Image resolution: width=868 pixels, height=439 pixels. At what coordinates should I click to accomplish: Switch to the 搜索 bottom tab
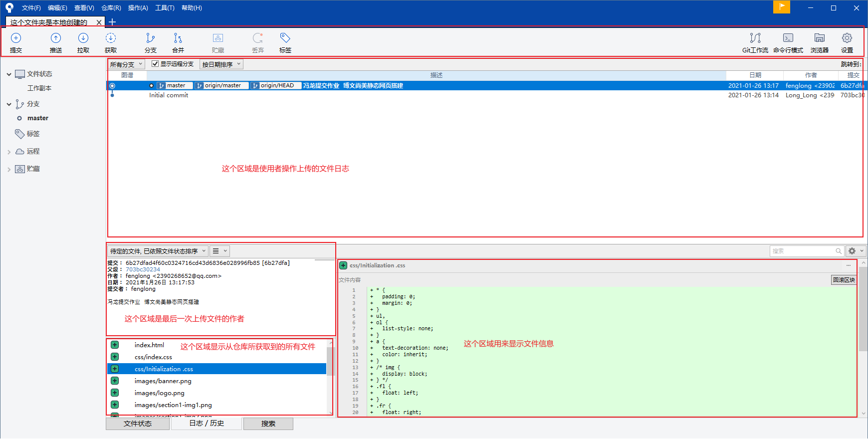point(268,424)
